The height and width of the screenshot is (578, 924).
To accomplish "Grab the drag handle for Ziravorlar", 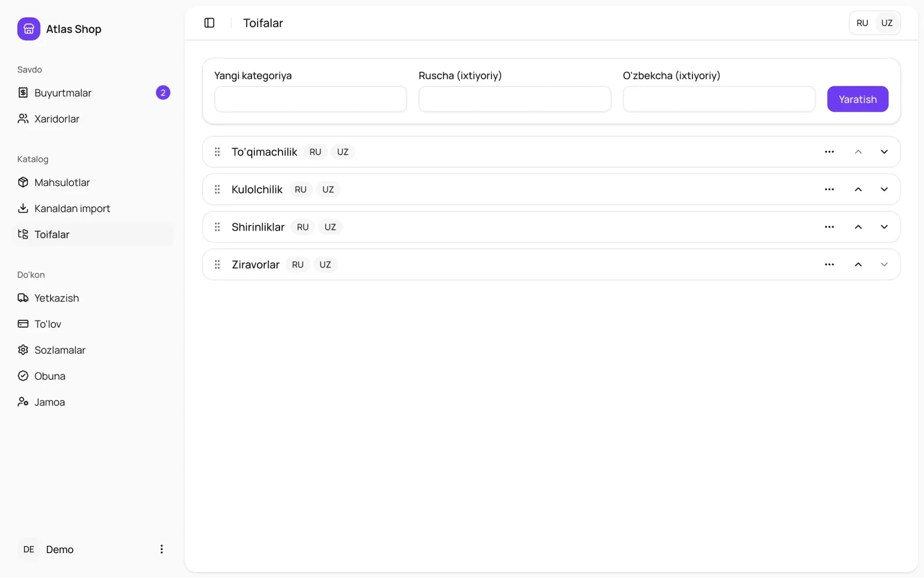I will [217, 265].
